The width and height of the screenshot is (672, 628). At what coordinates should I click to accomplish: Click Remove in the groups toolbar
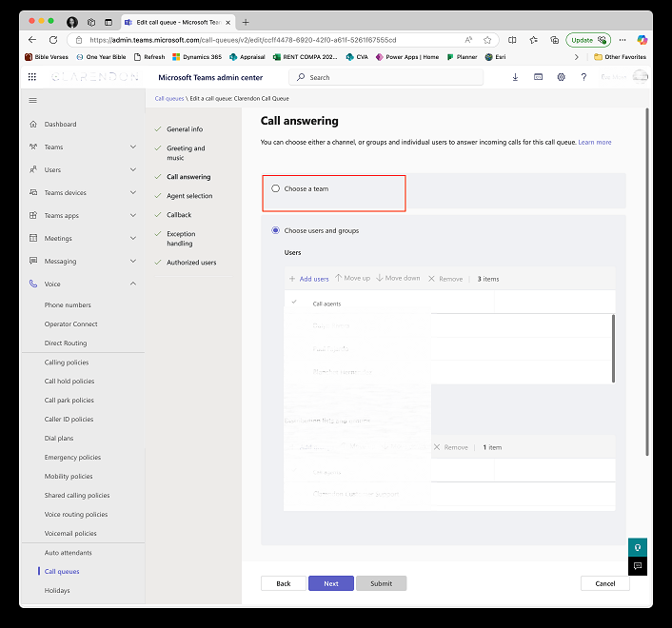pyautogui.click(x=451, y=447)
